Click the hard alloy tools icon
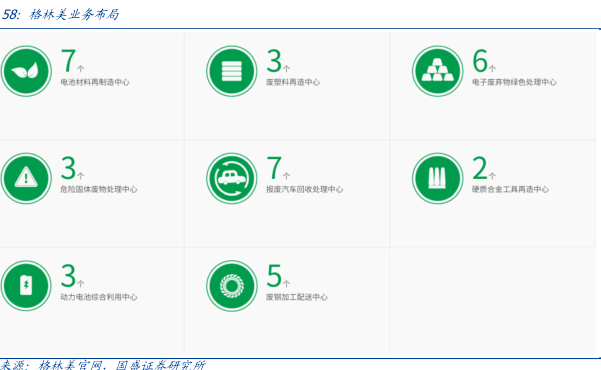 pyautogui.click(x=437, y=179)
